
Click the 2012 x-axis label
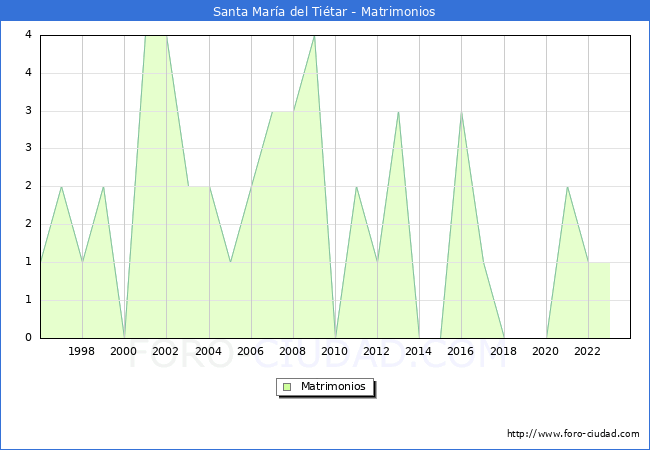pos(376,351)
